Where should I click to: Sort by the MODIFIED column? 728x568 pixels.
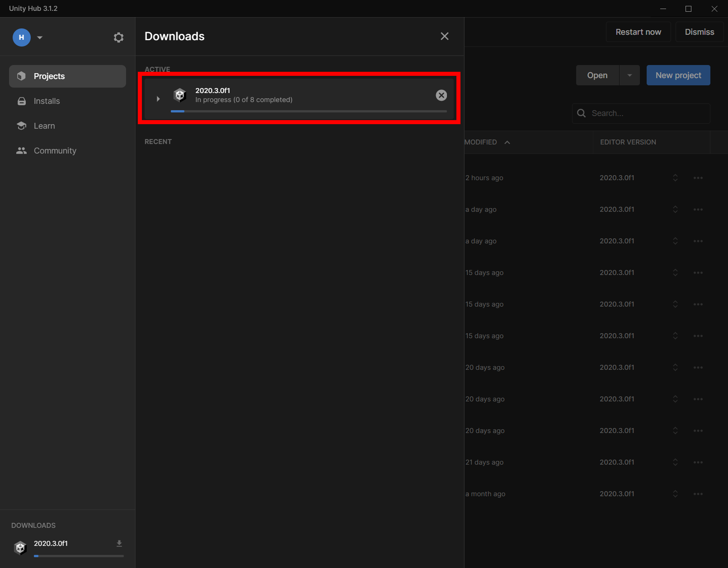[487, 142]
